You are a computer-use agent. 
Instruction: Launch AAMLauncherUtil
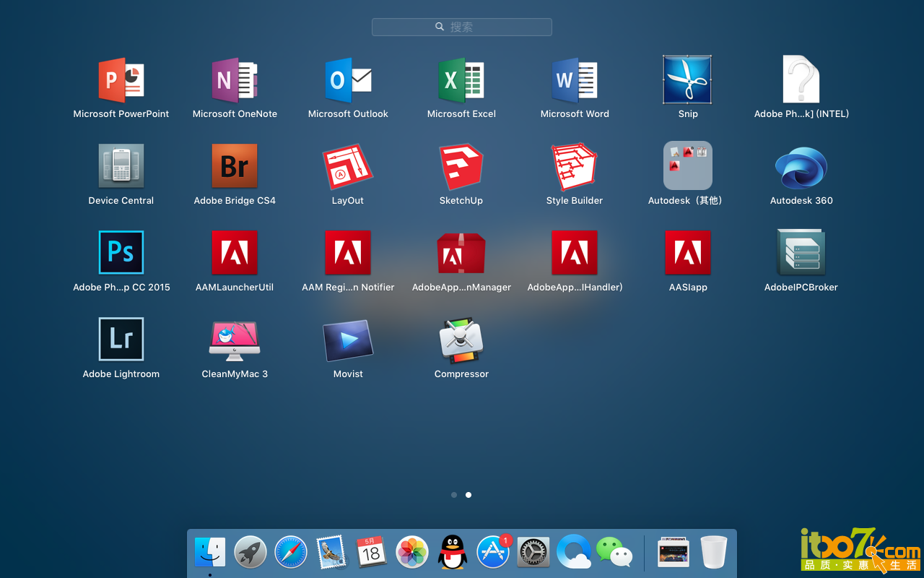click(x=235, y=253)
